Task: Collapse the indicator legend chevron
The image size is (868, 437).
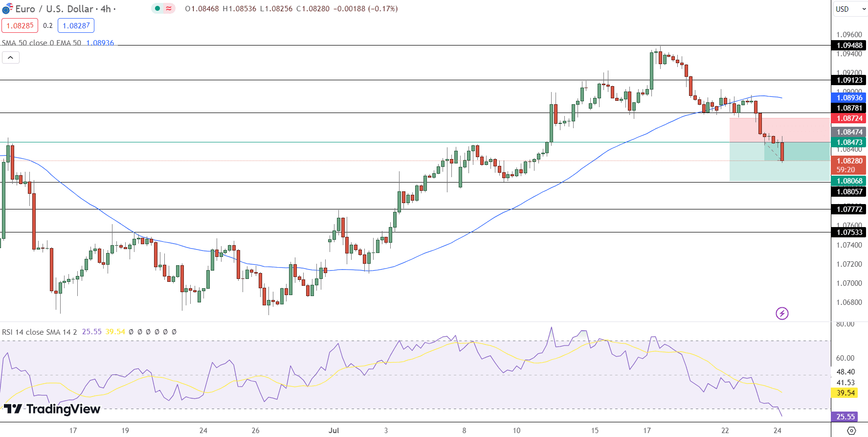Action: 10,58
